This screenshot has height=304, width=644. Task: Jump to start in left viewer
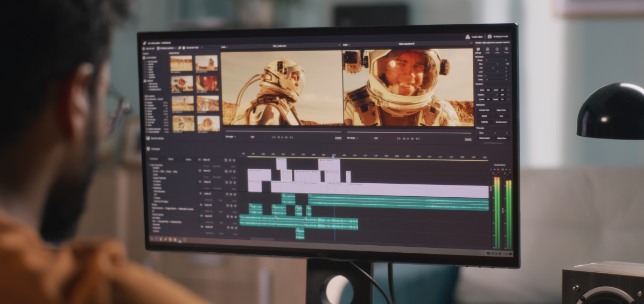point(274,137)
